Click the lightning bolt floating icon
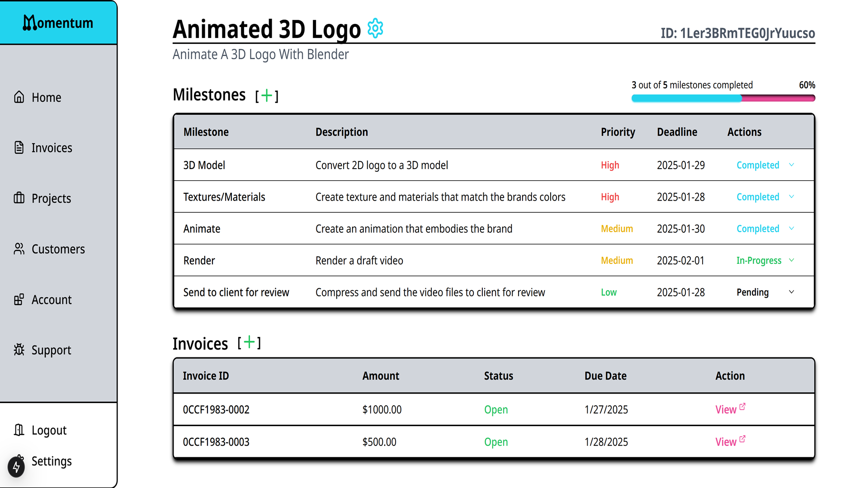Viewport: 868px width, 488px height. [x=16, y=467]
